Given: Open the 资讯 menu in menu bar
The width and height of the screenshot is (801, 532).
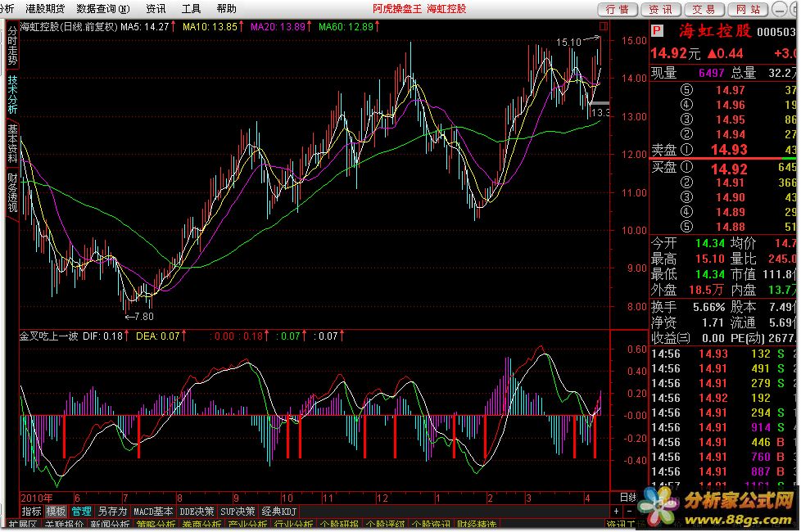Looking at the screenshot, I should [156, 9].
